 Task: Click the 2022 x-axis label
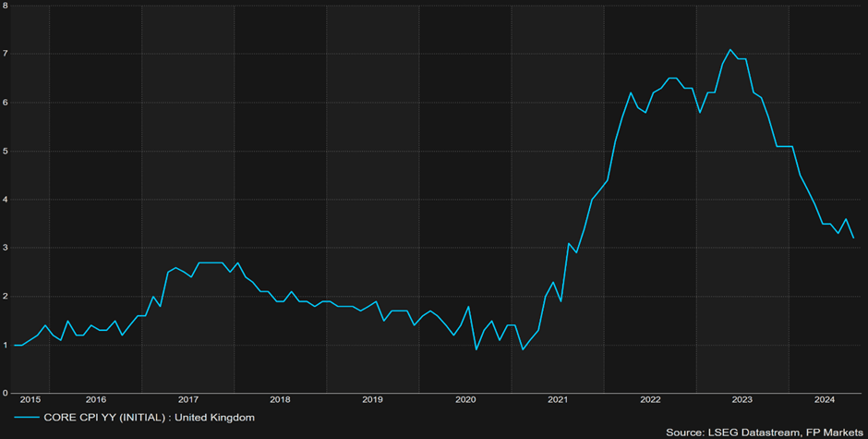(x=650, y=399)
